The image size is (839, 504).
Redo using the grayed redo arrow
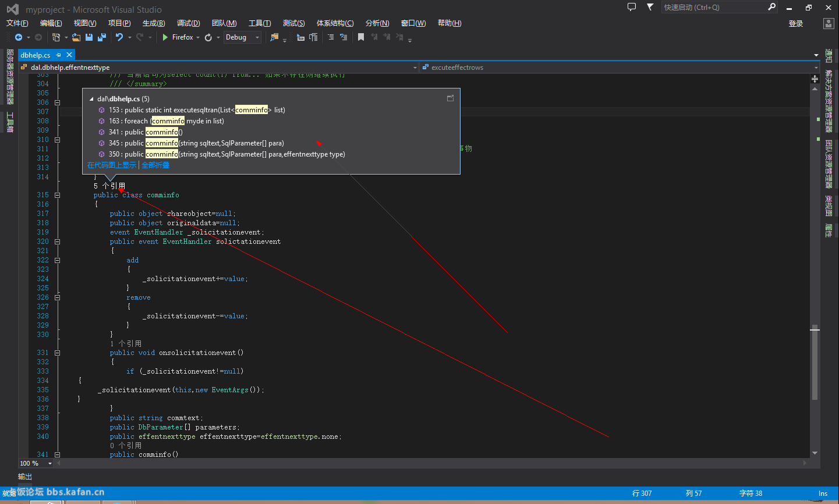(140, 37)
